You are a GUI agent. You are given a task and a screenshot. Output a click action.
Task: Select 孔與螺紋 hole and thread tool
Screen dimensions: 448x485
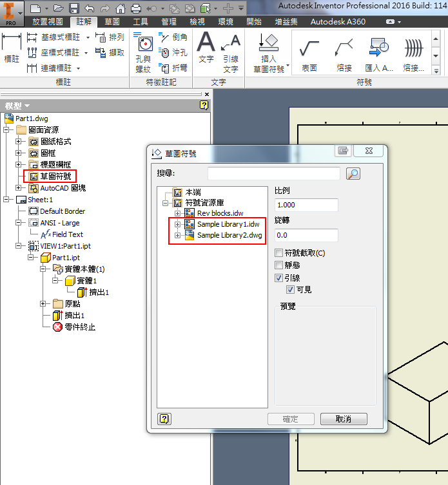pyautogui.click(x=143, y=53)
